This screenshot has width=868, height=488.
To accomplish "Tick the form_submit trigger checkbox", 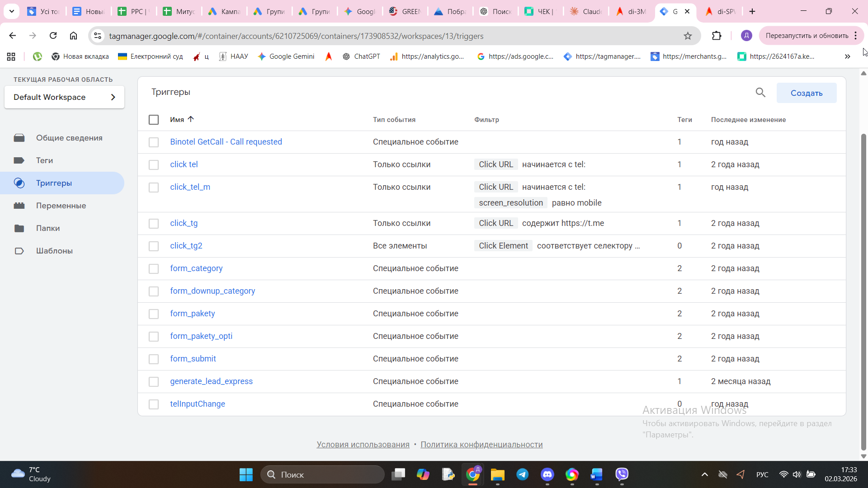I will click(154, 359).
